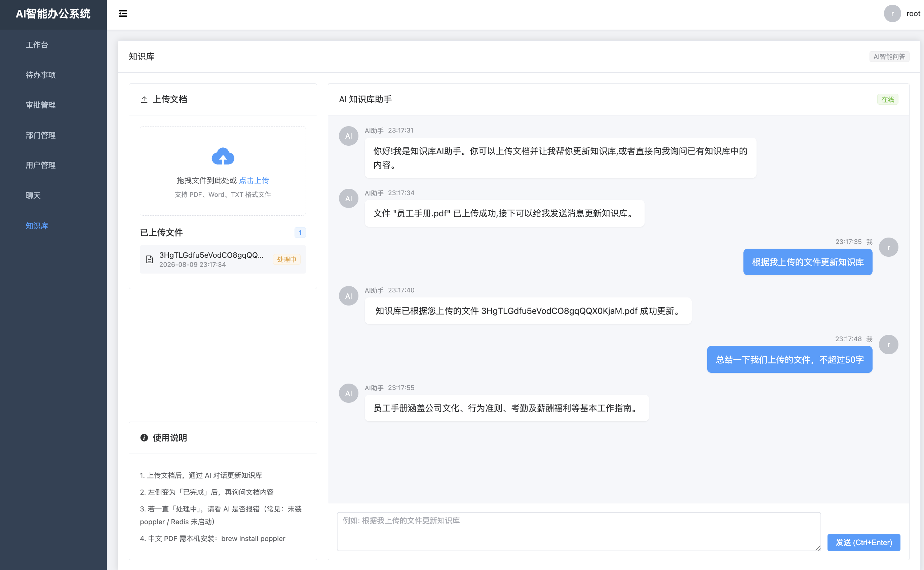Click the AI avatar beside the 23:17:34 message
The width and height of the screenshot is (924, 570).
coord(348,198)
